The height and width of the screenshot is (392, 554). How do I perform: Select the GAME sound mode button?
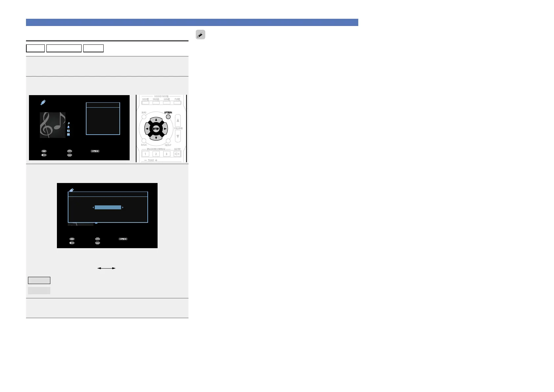167,102
